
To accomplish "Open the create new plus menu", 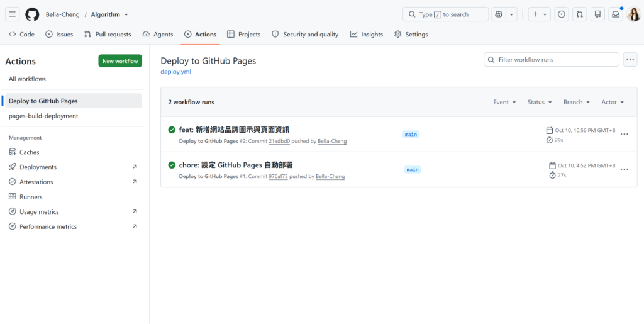I will pyautogui.click(x=539, y=14).
